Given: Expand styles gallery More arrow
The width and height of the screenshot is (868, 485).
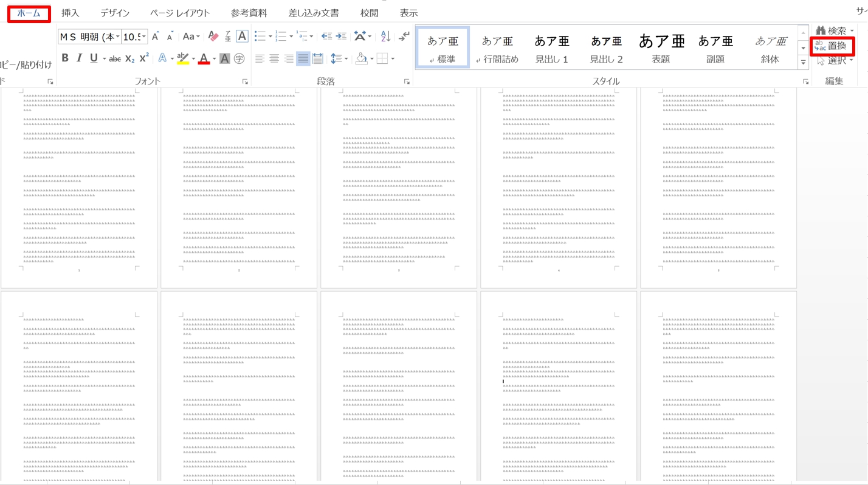Looking at the screenshot, I should click(x=804, y=62).
